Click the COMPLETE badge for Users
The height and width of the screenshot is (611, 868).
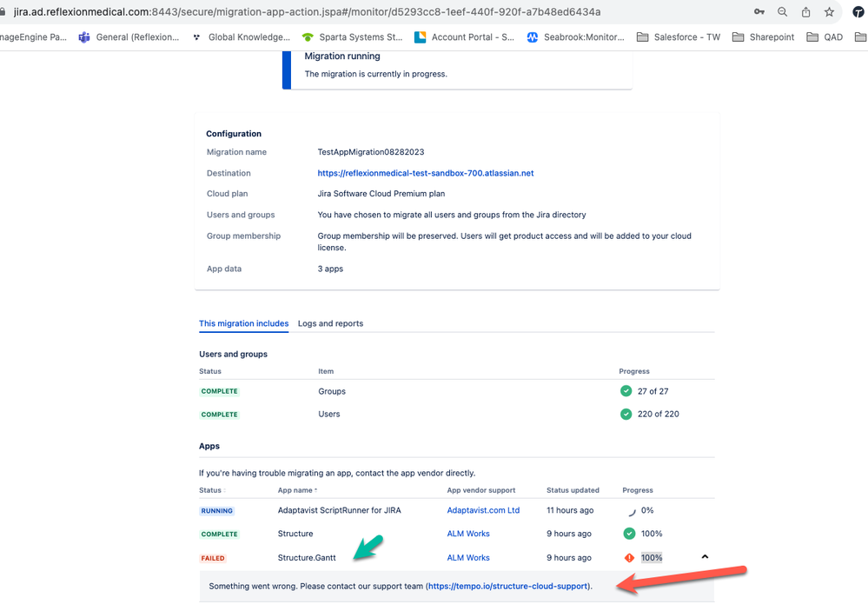point(219,415)
